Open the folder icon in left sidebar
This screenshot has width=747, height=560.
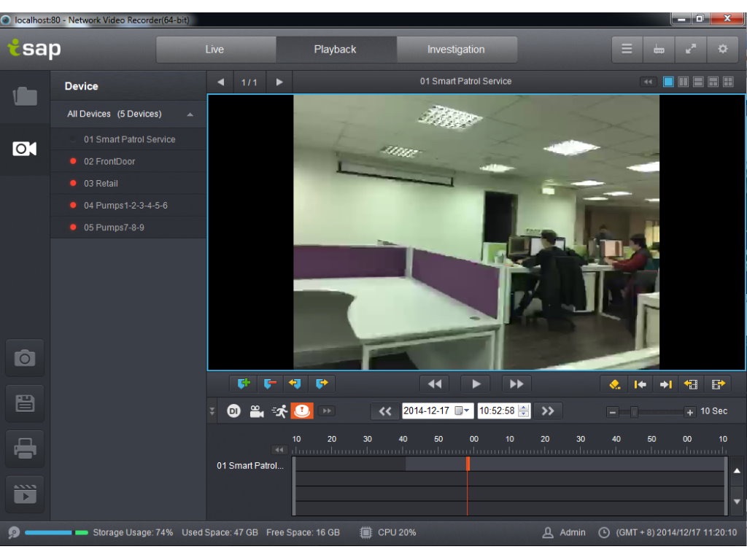point(25,96)
